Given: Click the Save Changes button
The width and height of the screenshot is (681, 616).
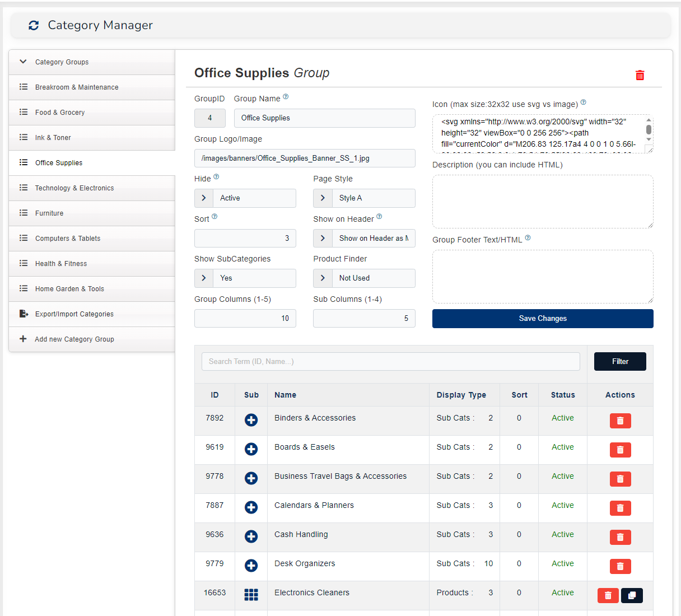Looking at the screenshot, I should pos(542,319).
